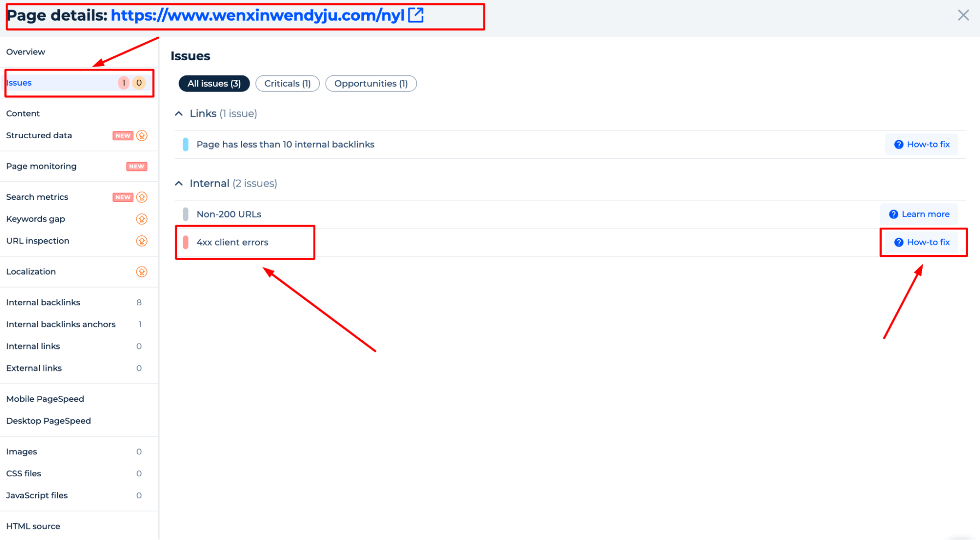Filter by Criticals (1)
The width and height of the screenshot is (980, 540).
[288, 84]
